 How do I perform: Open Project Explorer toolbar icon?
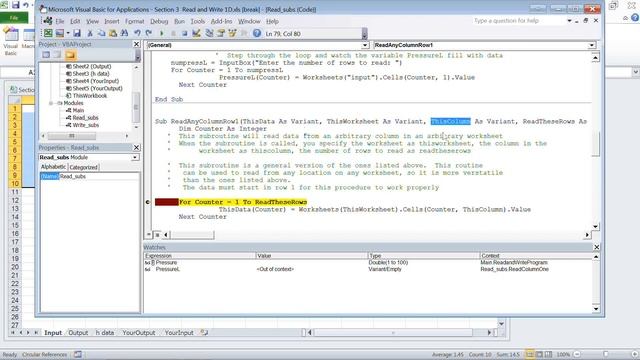(x=209, y=33)
